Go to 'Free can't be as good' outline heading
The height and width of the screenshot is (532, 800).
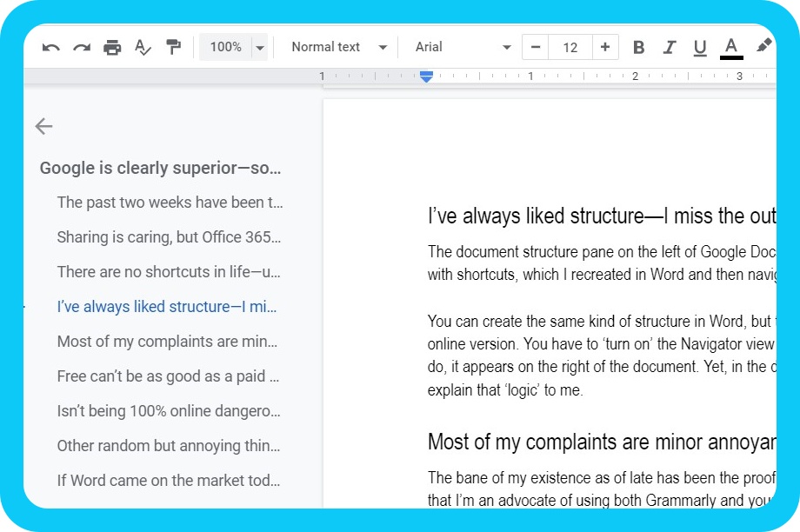coord(168,376)
